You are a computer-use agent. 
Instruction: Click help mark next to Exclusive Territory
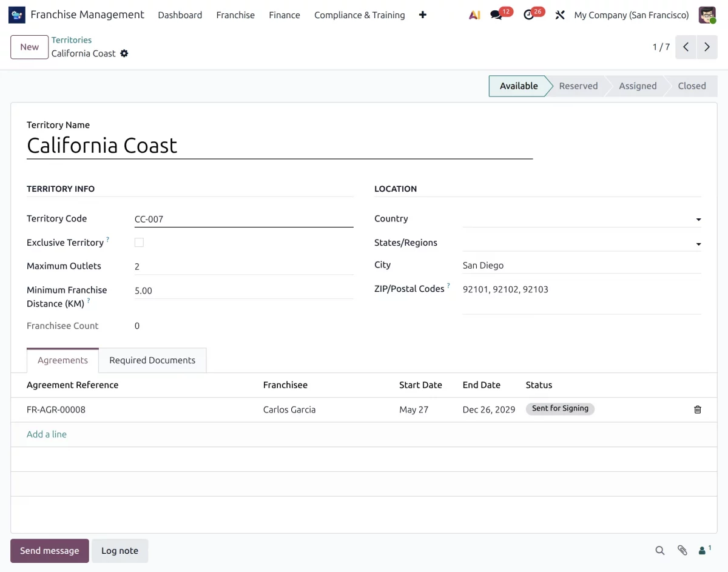click(x=108, y=240)
